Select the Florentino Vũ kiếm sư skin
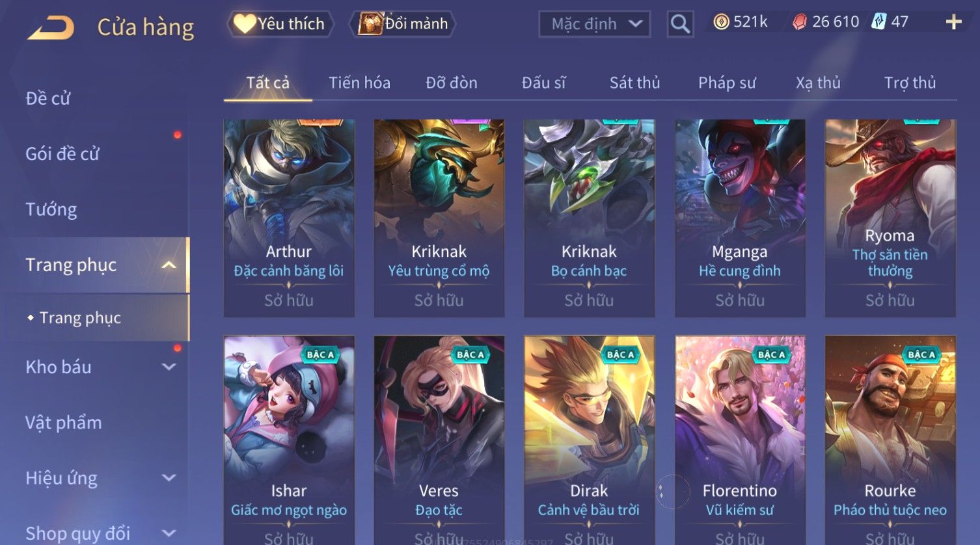This screenshot has width=980, height=545. 740,440
